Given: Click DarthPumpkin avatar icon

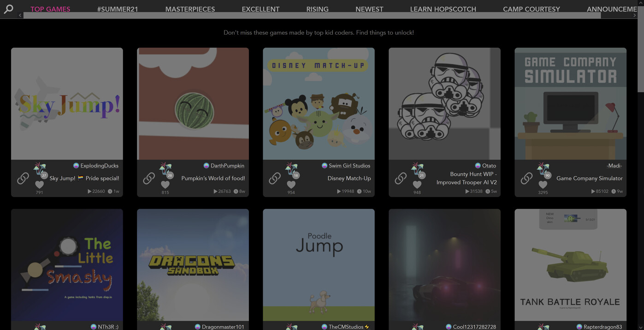Looking at the screenshot, I should click(x=206, y=166).
